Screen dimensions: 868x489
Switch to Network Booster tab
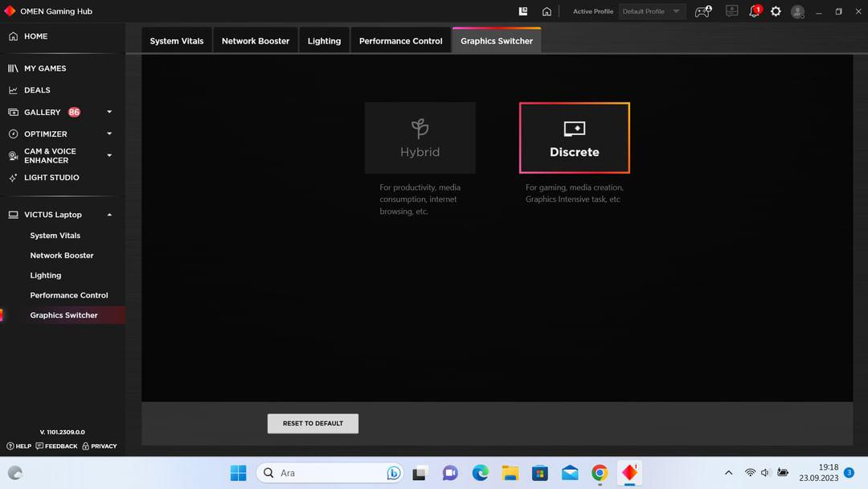(x=256, y=40)
